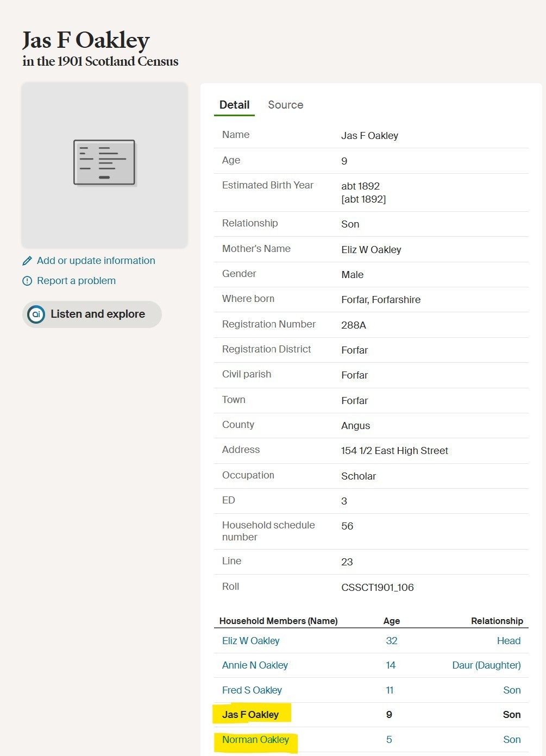The width and height of the screenshot is (546, 756).
Task: Open Norman Oakley's record link
Action: coord(255,740)
